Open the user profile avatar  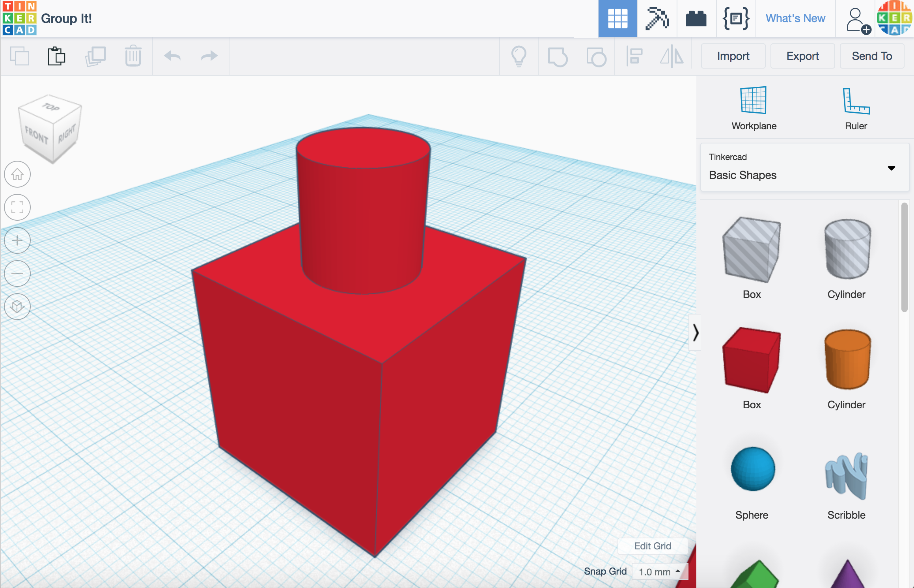(894, 18)
